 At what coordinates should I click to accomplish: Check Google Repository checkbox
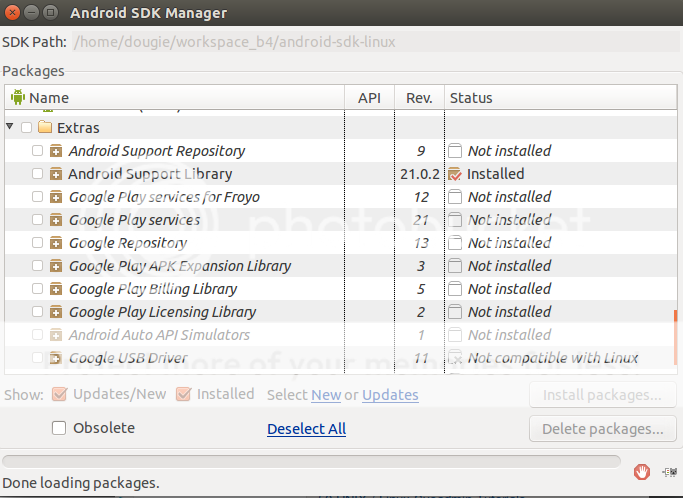pos(37,242)
